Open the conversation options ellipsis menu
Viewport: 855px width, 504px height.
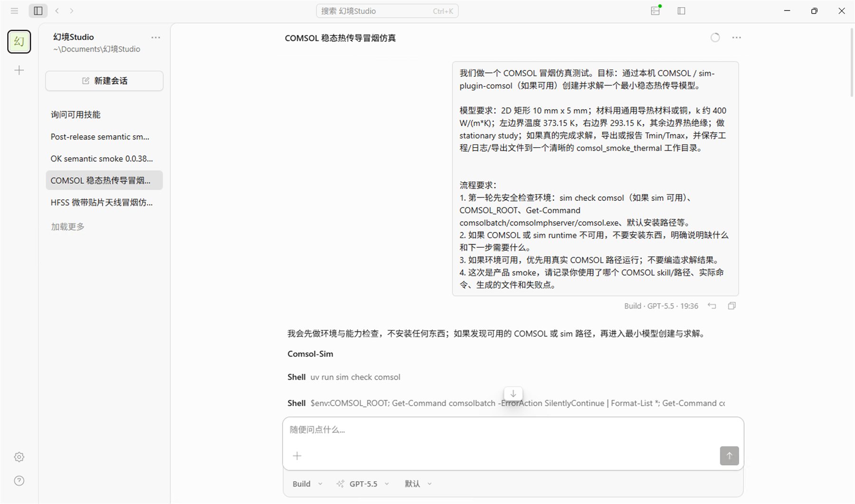pos(736,37)
